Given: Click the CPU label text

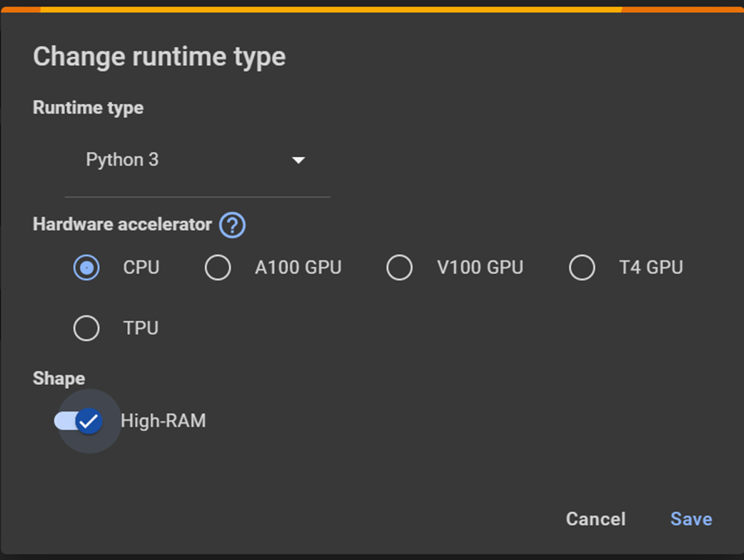Looking at the screenshot, I should click(141, 268).
